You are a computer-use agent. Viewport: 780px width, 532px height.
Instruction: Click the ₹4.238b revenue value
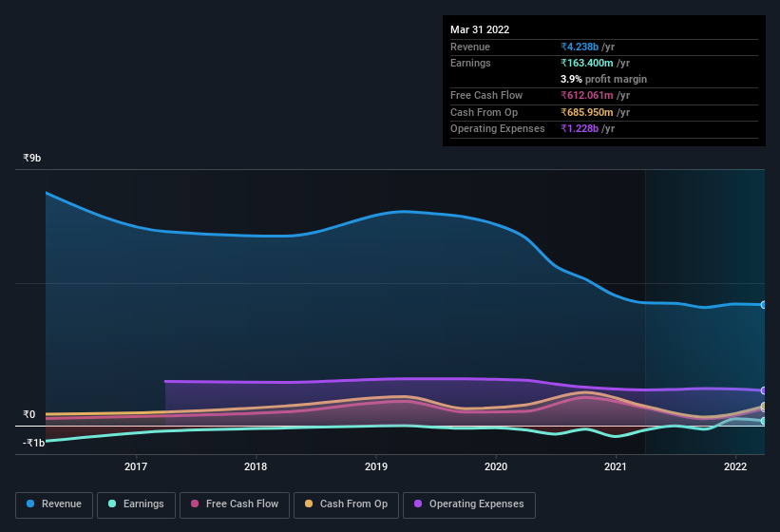[x=580, y=47]
